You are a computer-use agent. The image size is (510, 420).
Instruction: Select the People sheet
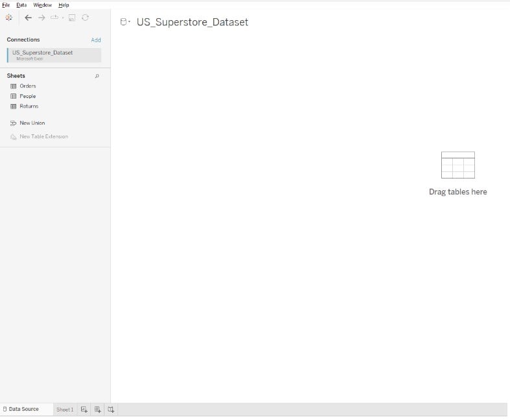point(28,96)
